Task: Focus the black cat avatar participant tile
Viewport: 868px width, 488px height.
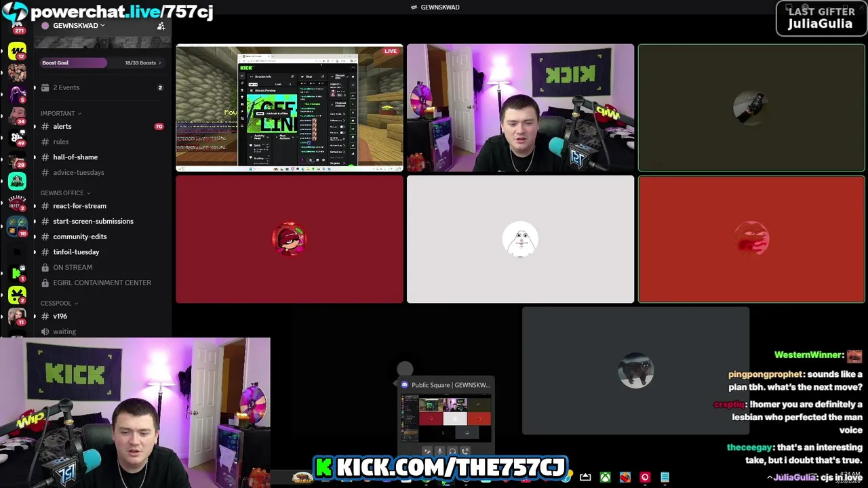Action: pos(635,371)
